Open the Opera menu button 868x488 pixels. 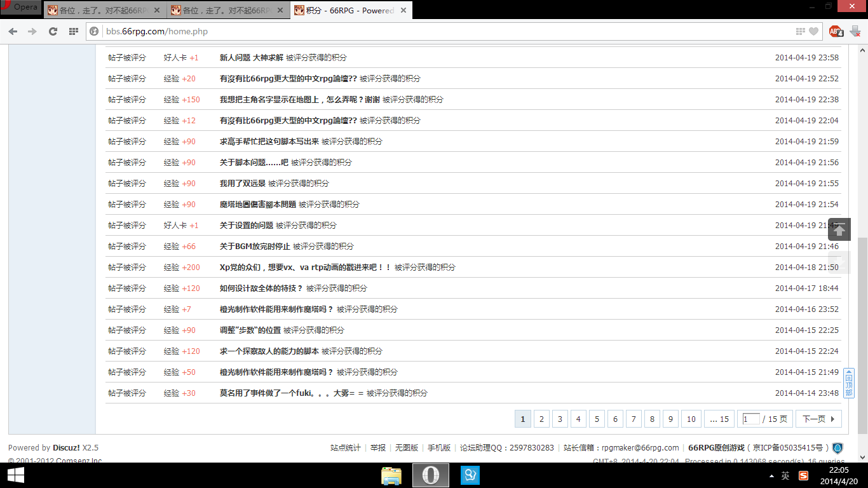21,8
